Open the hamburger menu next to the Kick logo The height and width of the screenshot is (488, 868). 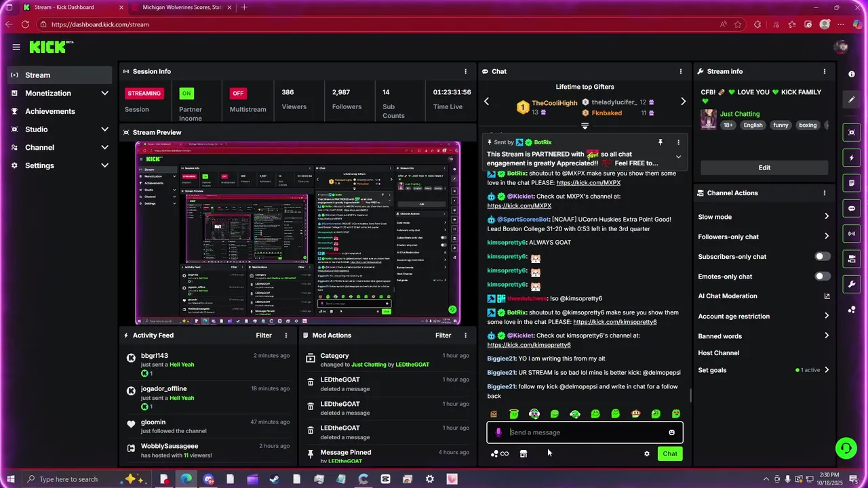point(16,47)
